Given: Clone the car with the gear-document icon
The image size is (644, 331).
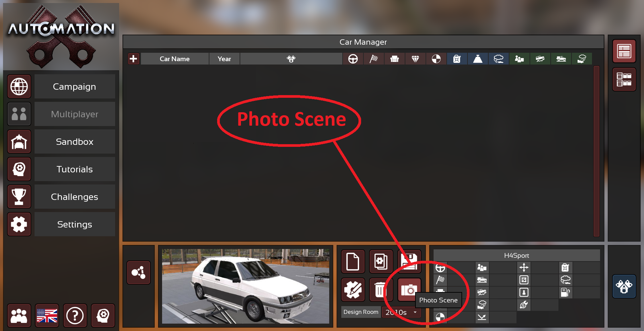Looking at the screenshot, I should point(381,261).
